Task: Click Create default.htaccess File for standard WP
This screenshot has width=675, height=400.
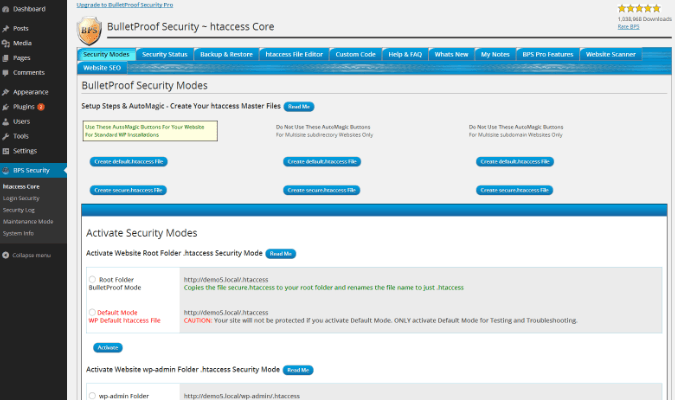Action: [x=129, y=161]
